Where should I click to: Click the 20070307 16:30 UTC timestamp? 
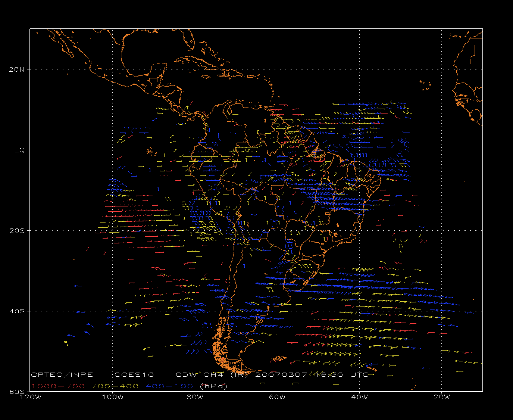(x=312, y=374)
